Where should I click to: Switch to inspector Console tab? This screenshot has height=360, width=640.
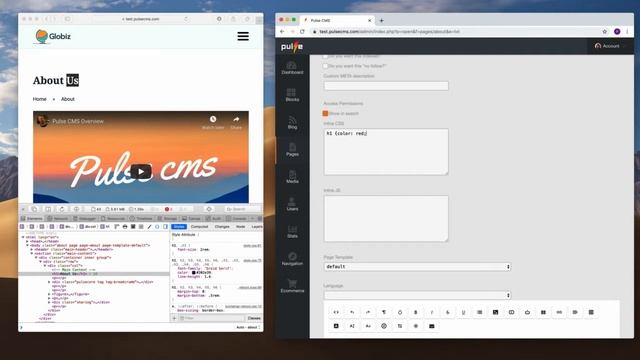click(x=237, y=219)
